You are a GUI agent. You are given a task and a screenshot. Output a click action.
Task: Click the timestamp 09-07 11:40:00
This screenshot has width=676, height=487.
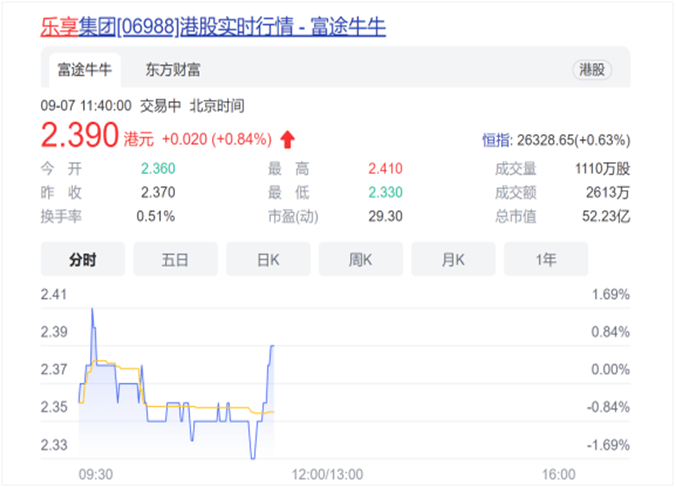tap(86, 106)
